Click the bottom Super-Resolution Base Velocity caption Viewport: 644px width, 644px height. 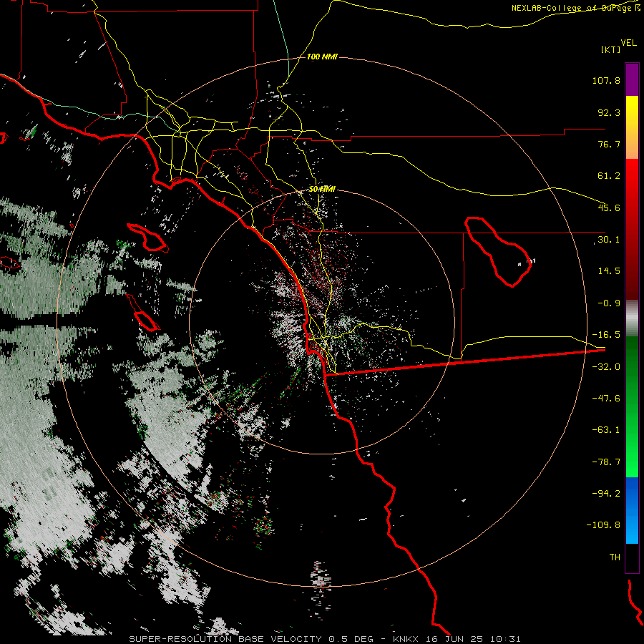(325, 639)
